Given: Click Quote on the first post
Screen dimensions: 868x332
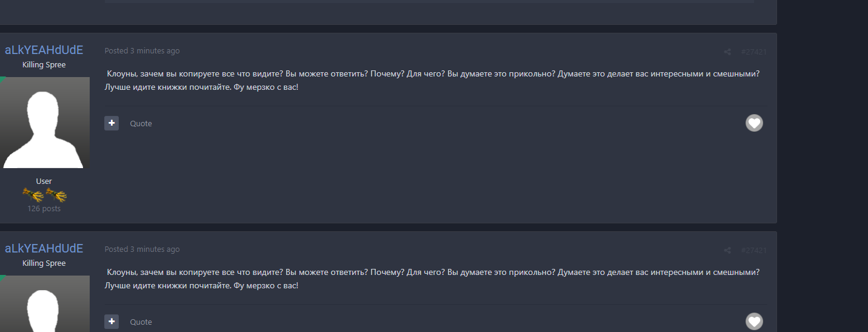Looking at the screenshot, I should [141, 124].
